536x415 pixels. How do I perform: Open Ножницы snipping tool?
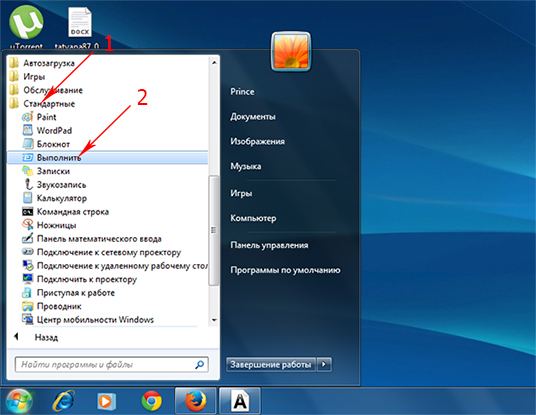tap(49, 225)
